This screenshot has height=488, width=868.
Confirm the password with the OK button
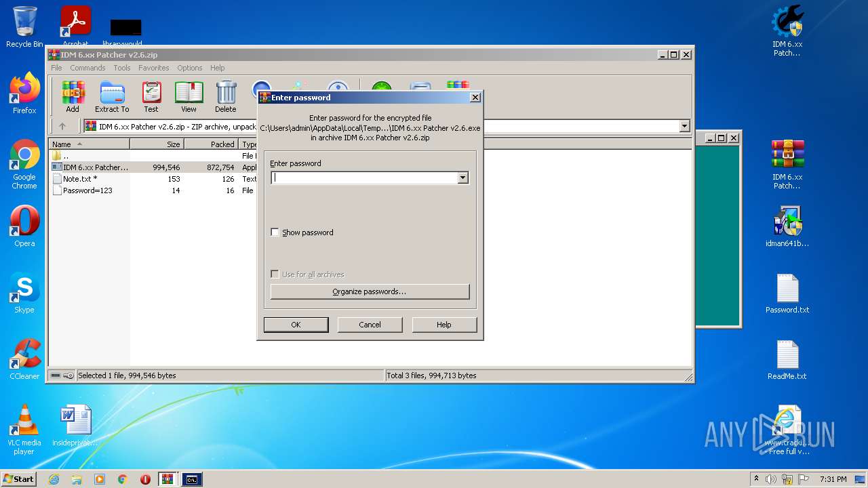[296, 325]
